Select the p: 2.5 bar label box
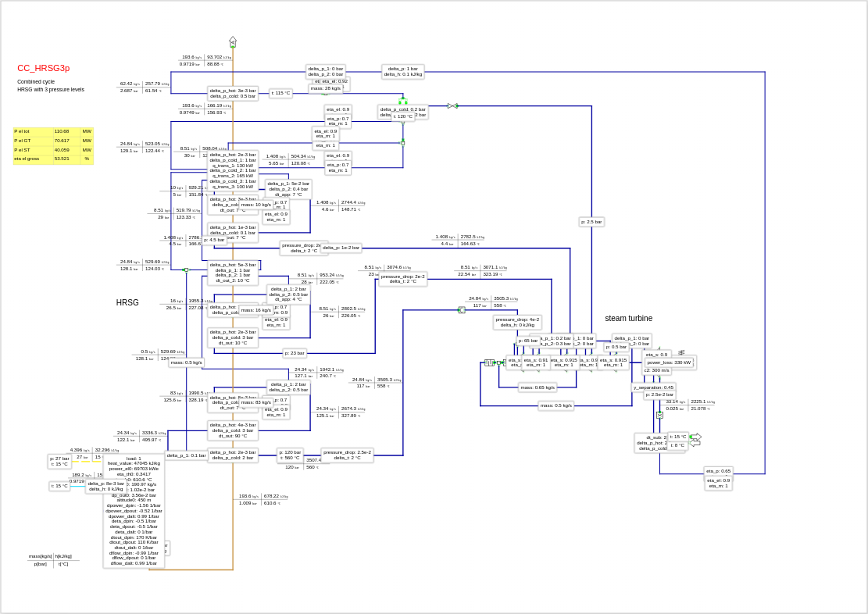Image resolution: width=868 pixels, height=614 pixels. click(591, 222)
